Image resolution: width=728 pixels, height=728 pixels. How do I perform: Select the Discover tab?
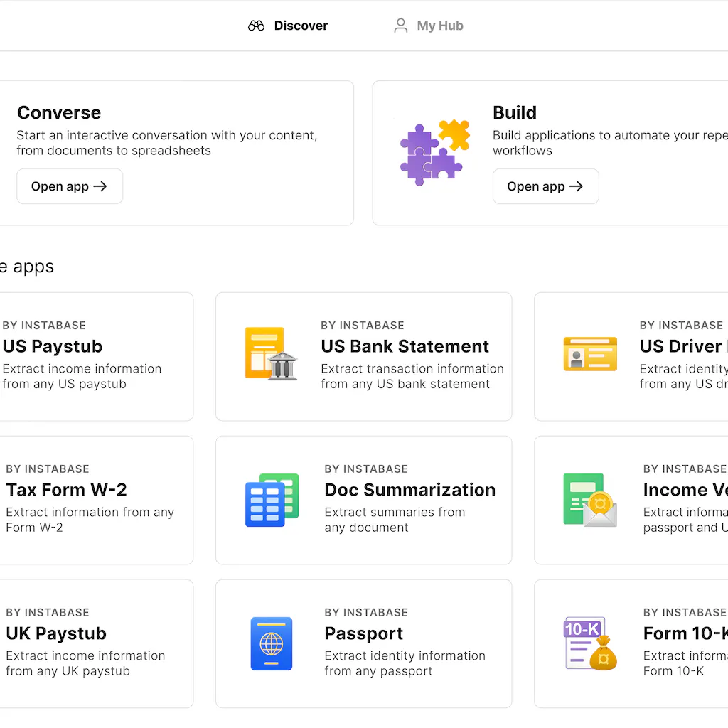pyautogui.click(x=287, y=26)
